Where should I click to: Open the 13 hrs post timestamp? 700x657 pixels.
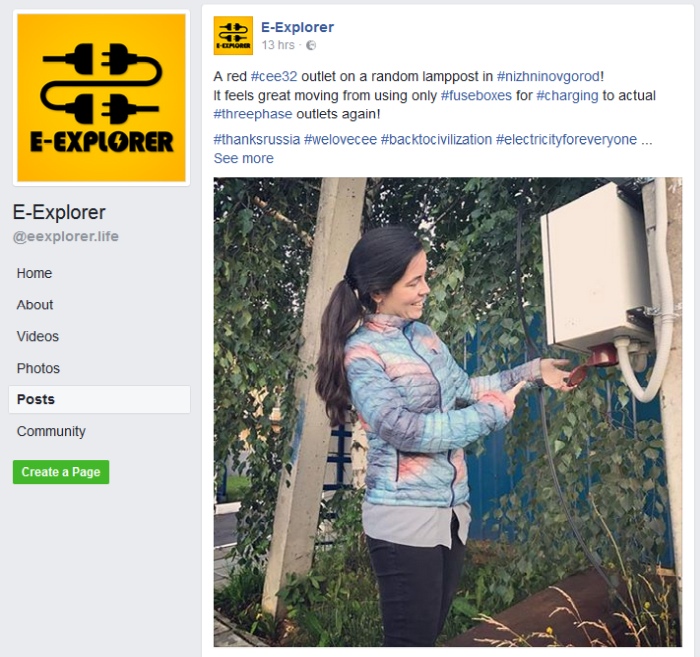click(x=278, y=45)
